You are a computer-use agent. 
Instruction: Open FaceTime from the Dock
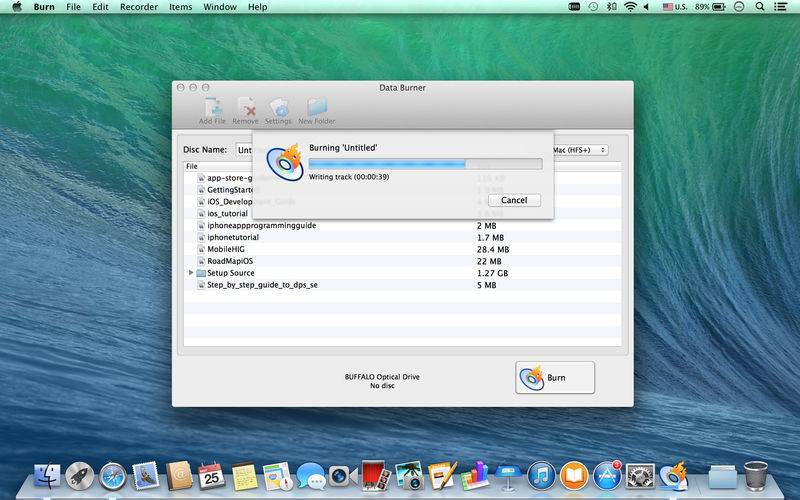click(x=343, y=477)
